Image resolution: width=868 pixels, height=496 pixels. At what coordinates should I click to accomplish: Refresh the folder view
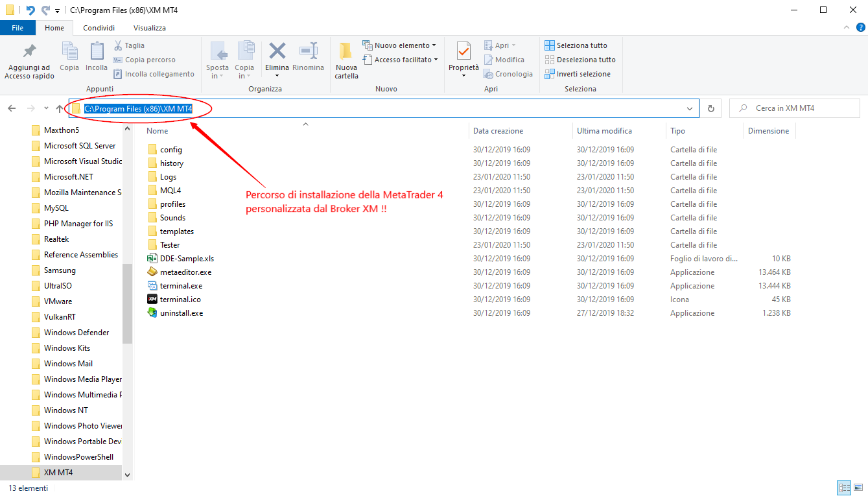711,108
